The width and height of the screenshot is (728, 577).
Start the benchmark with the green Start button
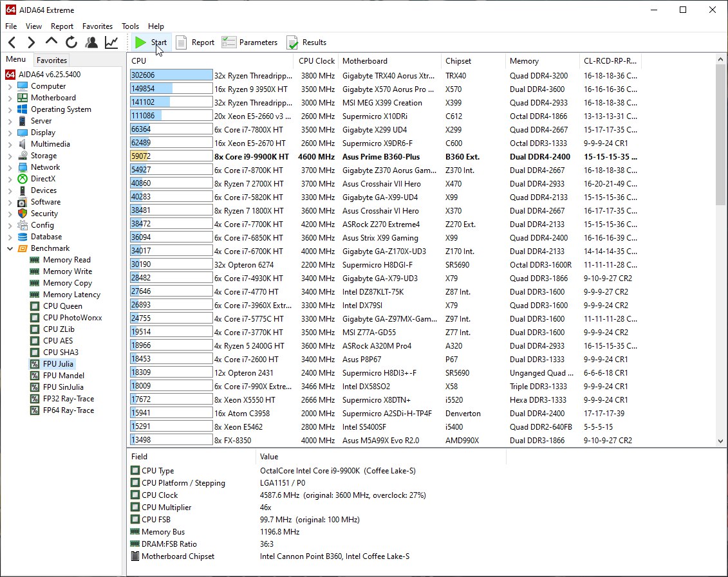tap(151, 42)
